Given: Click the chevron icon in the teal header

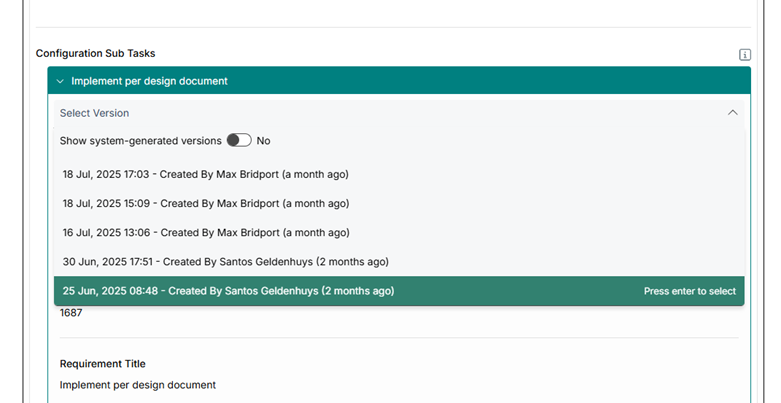Looking at the screenshot, I should (60, 81).
